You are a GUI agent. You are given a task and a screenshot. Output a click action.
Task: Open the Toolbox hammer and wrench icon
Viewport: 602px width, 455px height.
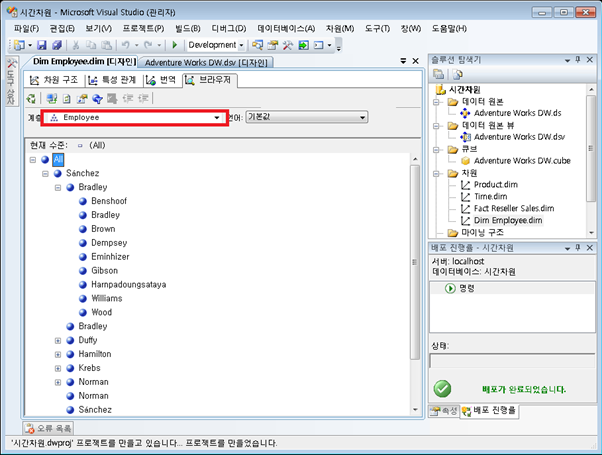[288, 45]
